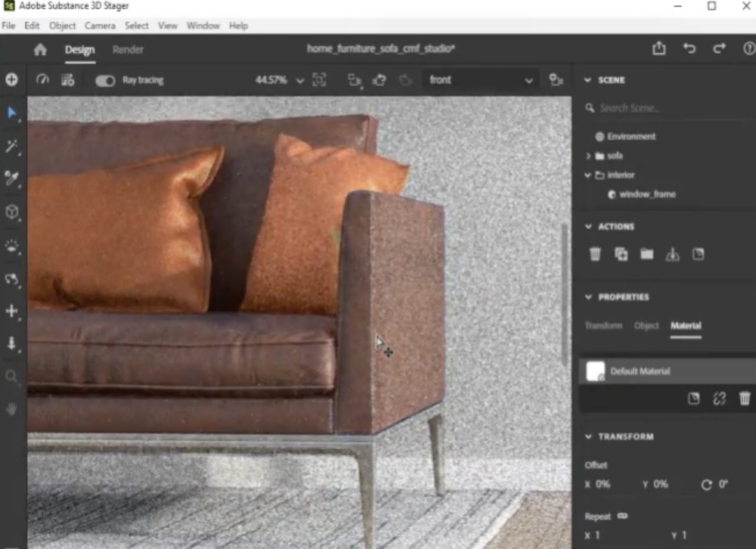This screenshot has width=756, height=549.
Task: Redo the last action
Action: pyautogui.click(x=720, y=48)
